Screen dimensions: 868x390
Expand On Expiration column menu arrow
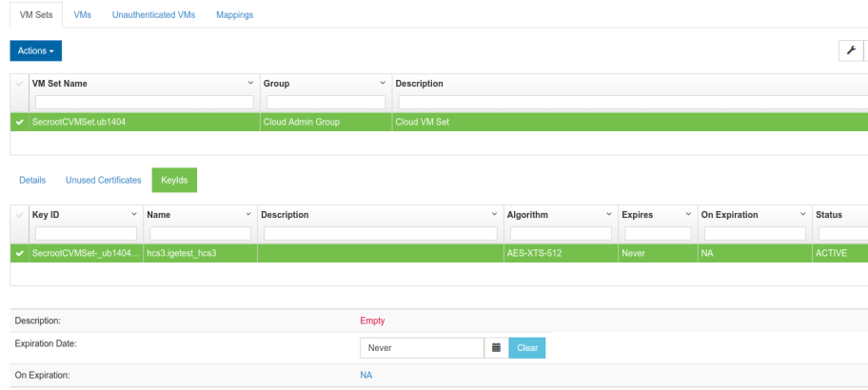pyautogui.click(x=802, y=214)
